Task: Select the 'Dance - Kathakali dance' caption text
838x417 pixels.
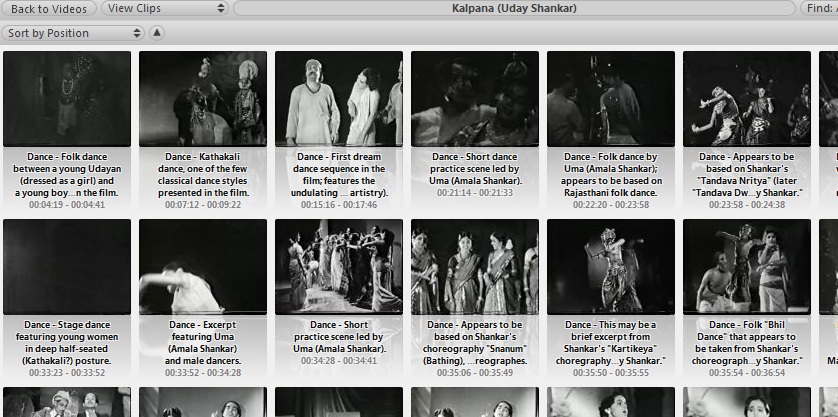Action: pyautogui.click(x=203, y=175)
